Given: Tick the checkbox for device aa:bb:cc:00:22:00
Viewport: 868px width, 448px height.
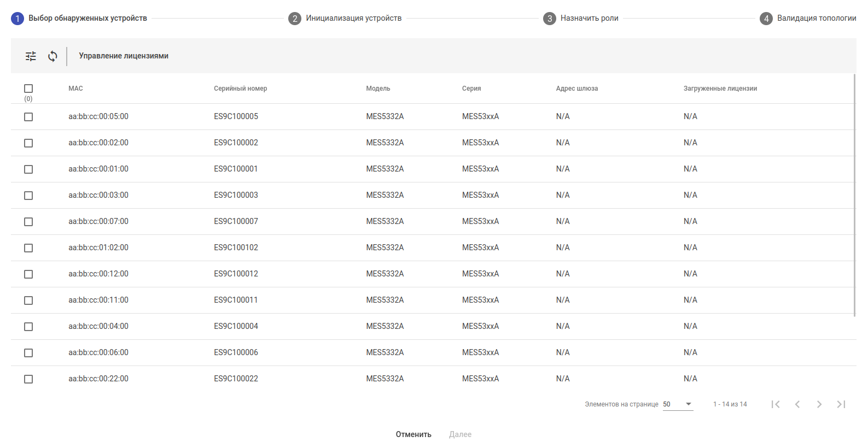Looking at the screenshot, I should (x=28, y=379).
